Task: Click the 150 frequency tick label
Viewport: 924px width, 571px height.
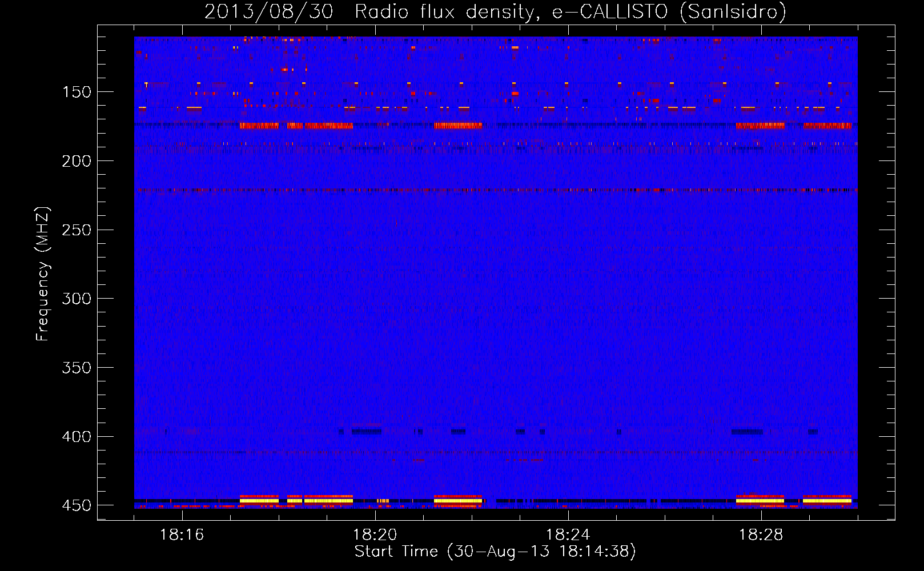Action: 77,93
